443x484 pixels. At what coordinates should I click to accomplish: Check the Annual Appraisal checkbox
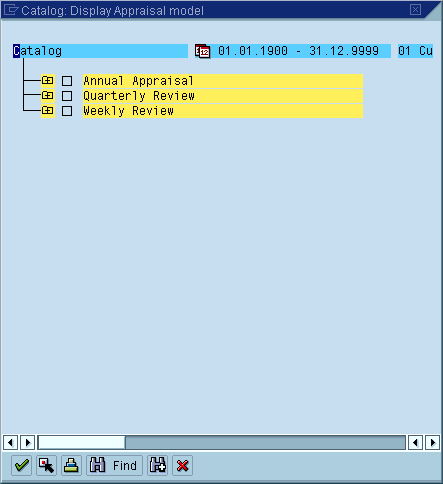pos(67,81)
